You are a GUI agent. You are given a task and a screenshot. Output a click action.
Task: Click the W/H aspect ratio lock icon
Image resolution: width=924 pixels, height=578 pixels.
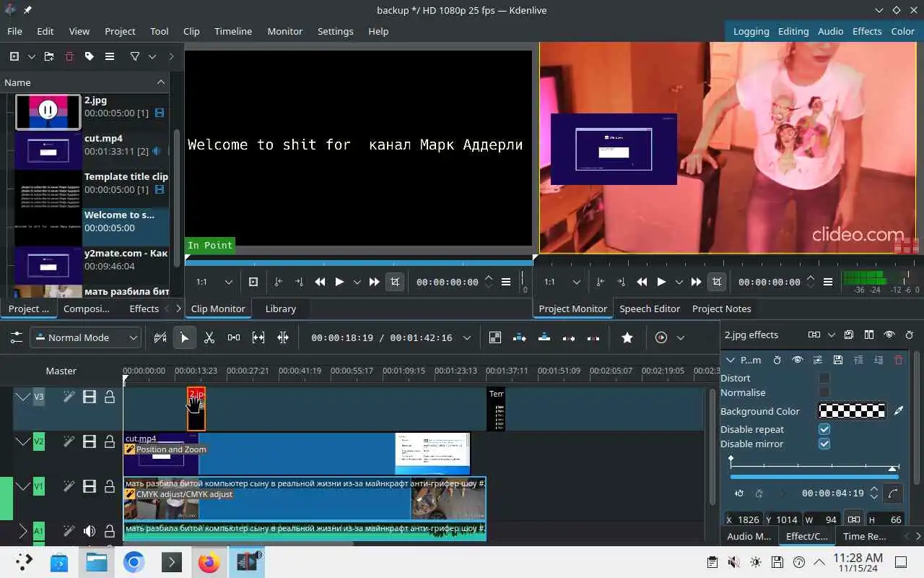[x=854, y=519]
